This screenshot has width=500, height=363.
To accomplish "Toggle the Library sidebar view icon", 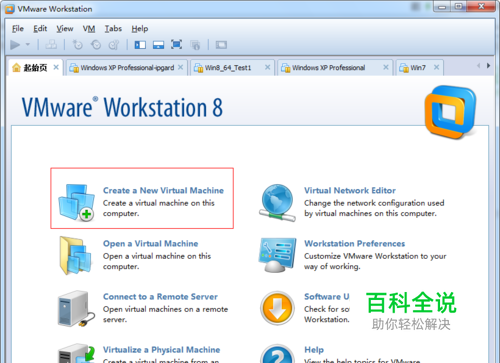I will pos(140,44).
